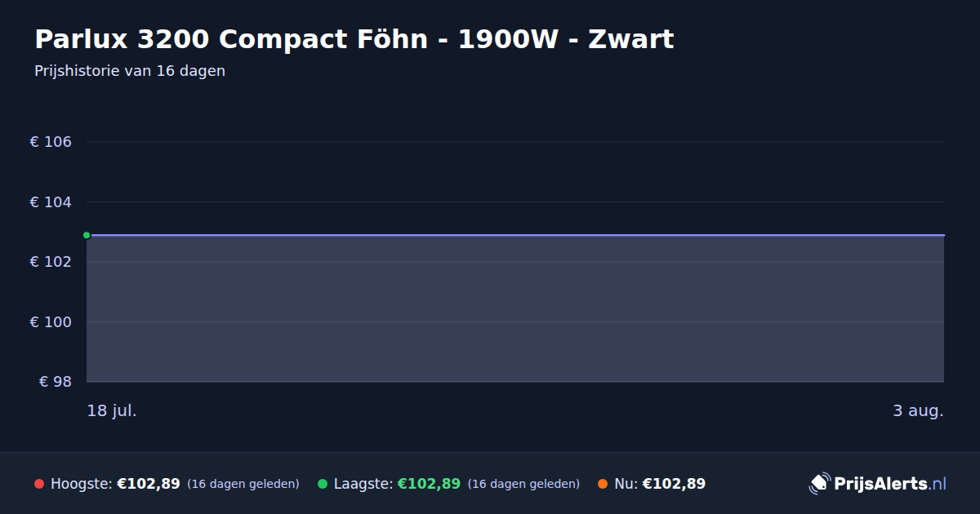
Task: Select the Prijshistorie van 16 dagen subtitle
Action: pyautogui.click(x=130, y=71)
